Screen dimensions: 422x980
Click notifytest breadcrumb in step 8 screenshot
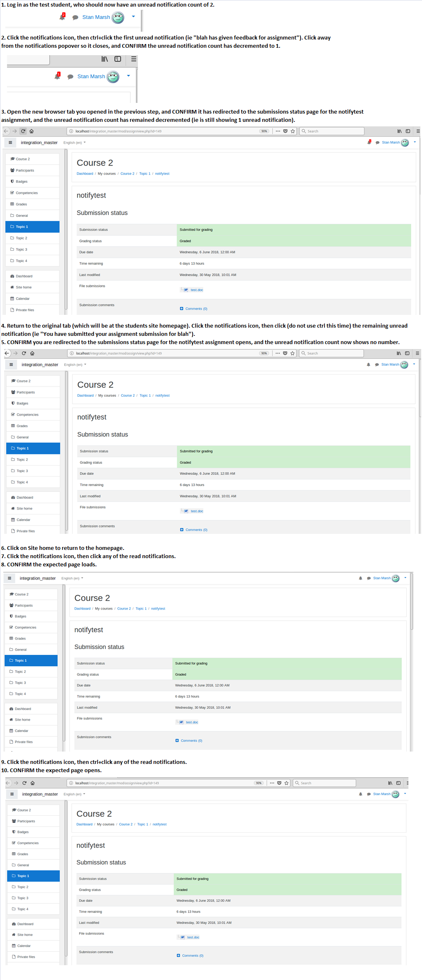158,608
